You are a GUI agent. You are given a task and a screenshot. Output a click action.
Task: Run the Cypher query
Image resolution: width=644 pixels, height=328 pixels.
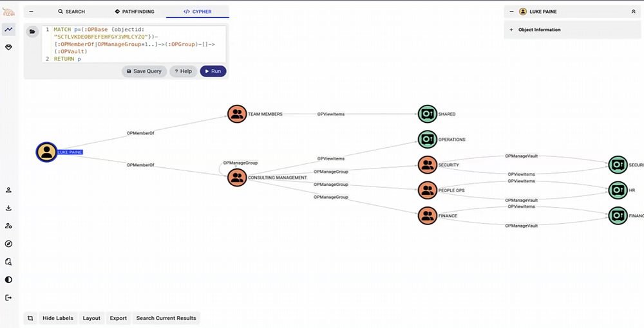213,71
